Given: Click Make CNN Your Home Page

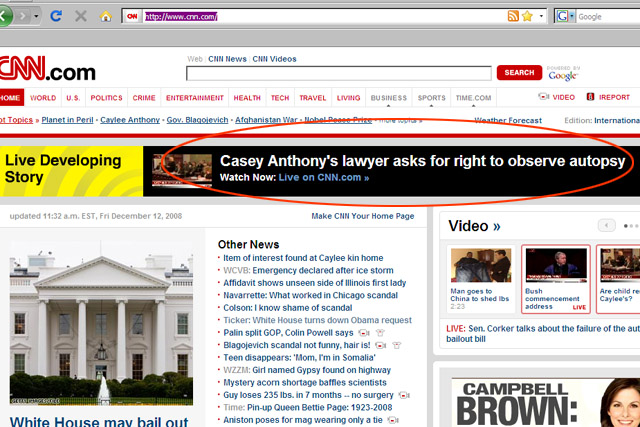Looking at the screenshot, I should click(x=362, y=216).
